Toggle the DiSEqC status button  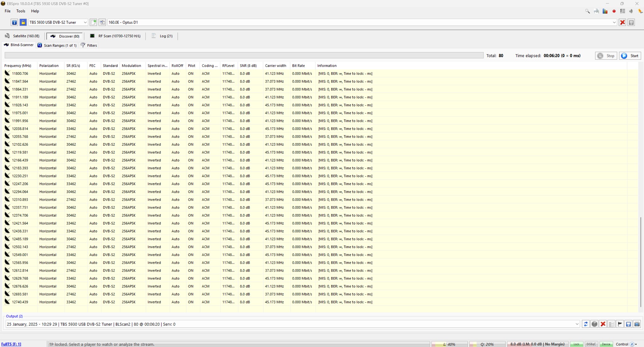pos(591,344)
